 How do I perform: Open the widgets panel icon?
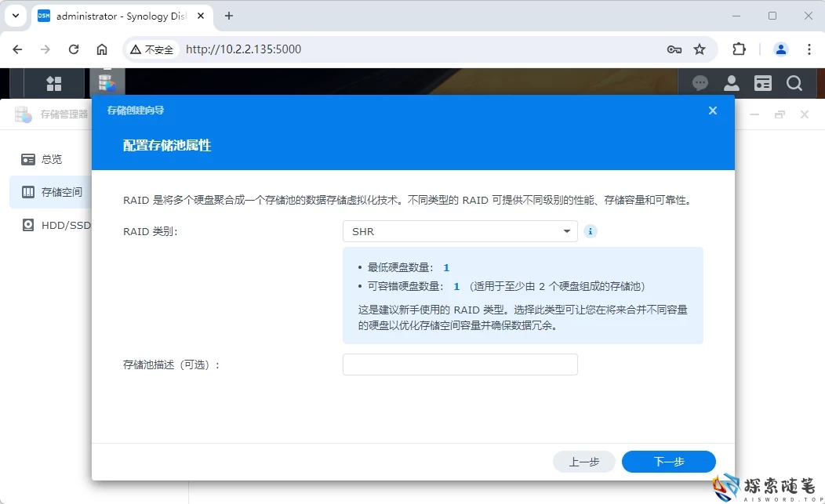point(762,83)
